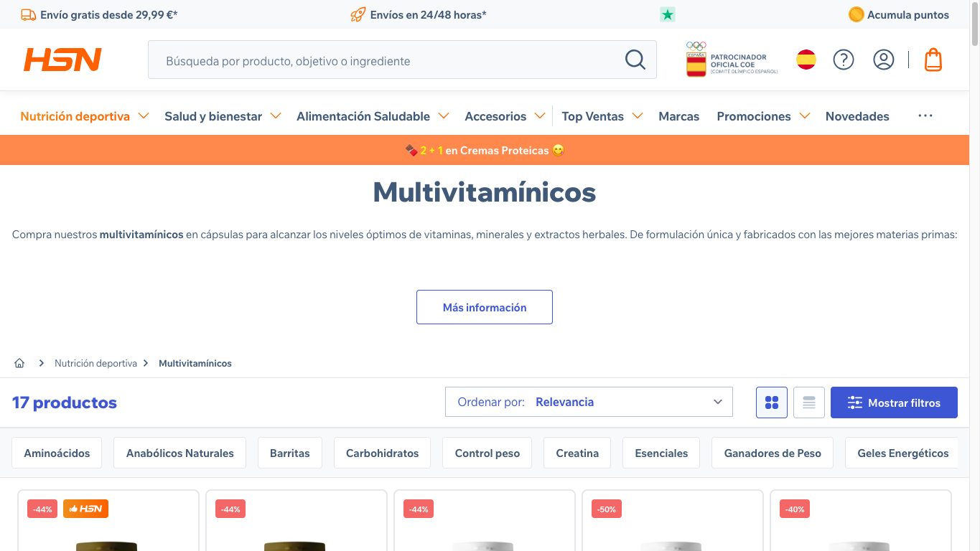This screenshot has width=980, height=551.
Task: Click the COE official sponsor emblem
Action: click(732, 60)
